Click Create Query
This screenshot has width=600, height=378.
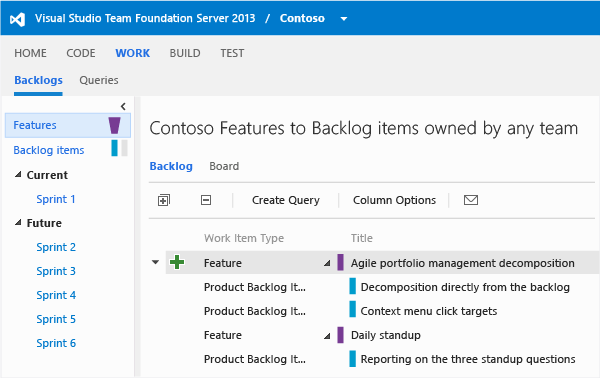tap(286, 200)
